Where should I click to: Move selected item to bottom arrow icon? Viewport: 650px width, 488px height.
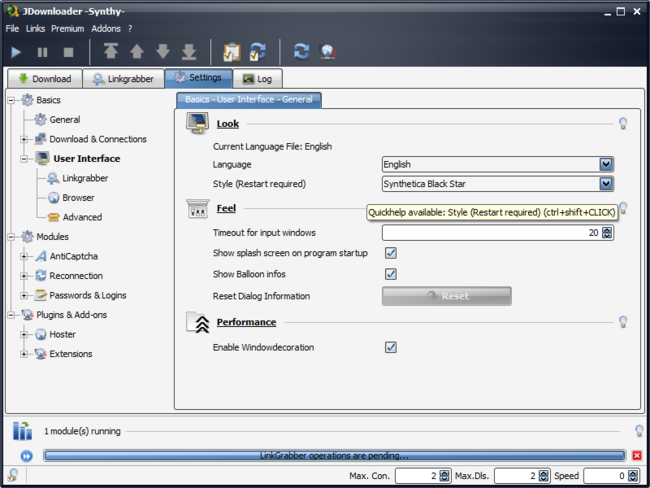(x=189, y=51)
